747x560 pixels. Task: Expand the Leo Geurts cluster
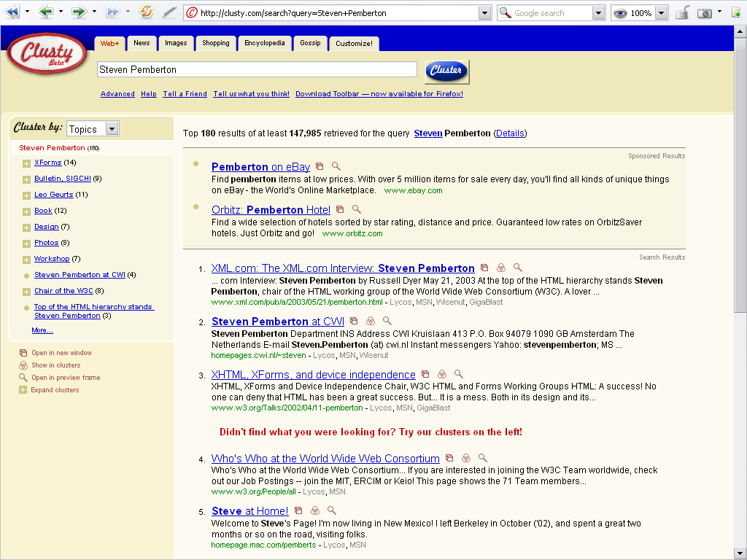pos(26,195)
